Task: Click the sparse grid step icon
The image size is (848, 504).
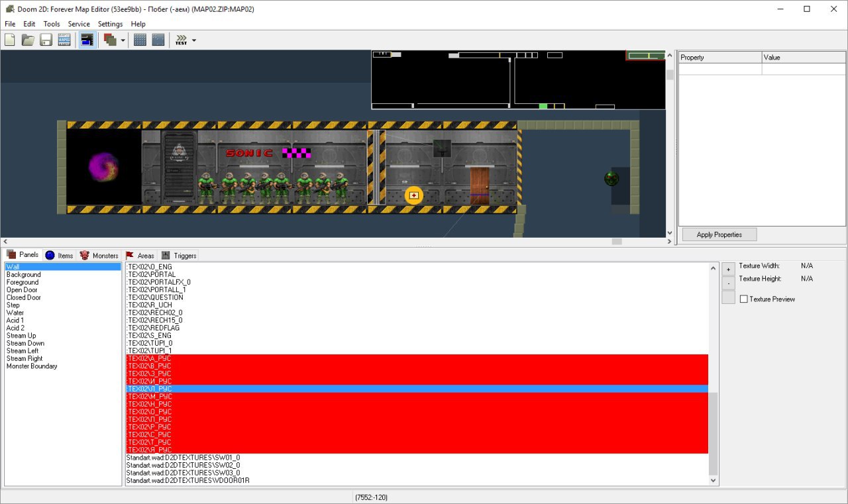Action: click(x=158, y=40)
